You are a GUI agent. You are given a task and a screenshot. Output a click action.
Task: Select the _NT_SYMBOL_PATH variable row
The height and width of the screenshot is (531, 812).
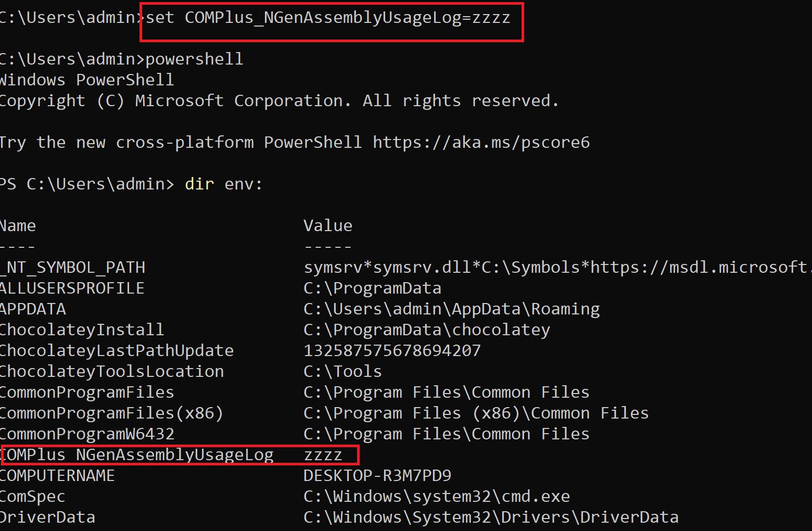(73, 267)
